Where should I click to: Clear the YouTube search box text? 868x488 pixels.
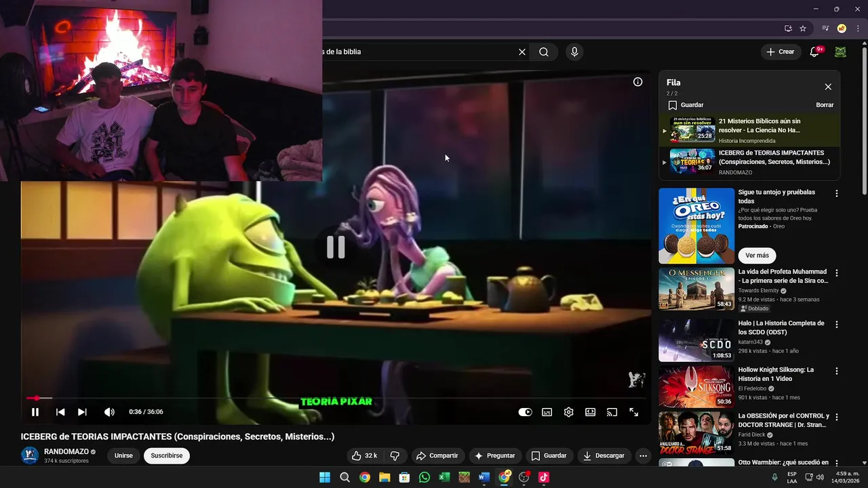coord(522,52)
